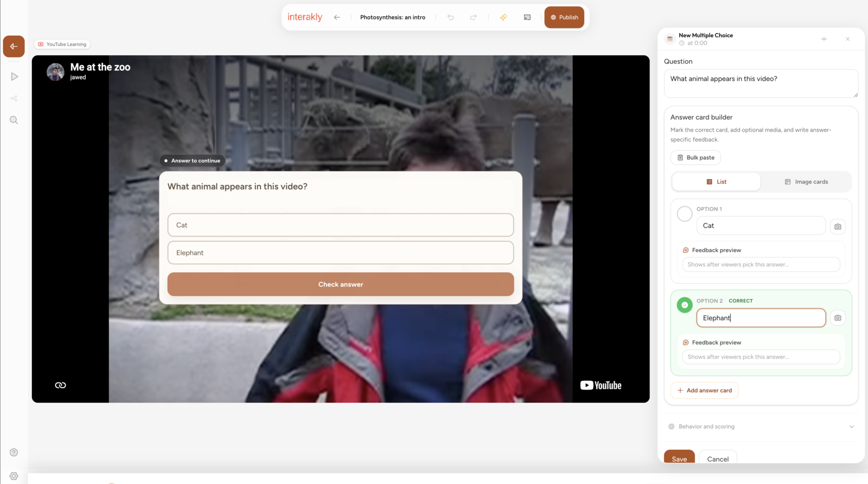Click the cast screen icon in toolbar
868x484 pixels.
click(x=527, y=17)
